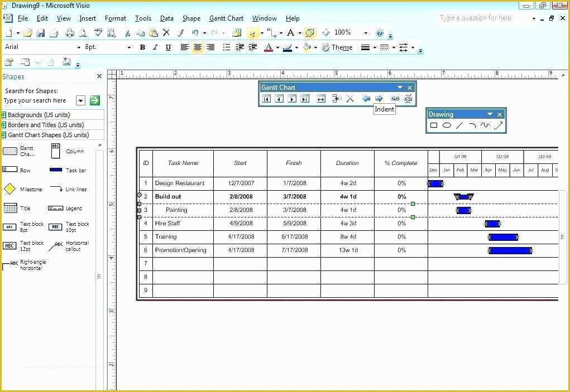Open the Gantt Chart menu
The image size is (570, 392).
(x=226, y=18)
